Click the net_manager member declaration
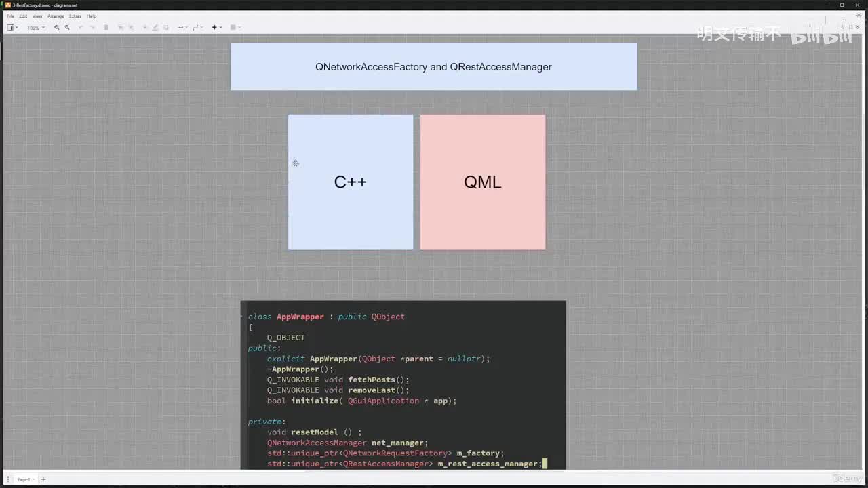This screenshot has width=868, height=488. [348, 443]
